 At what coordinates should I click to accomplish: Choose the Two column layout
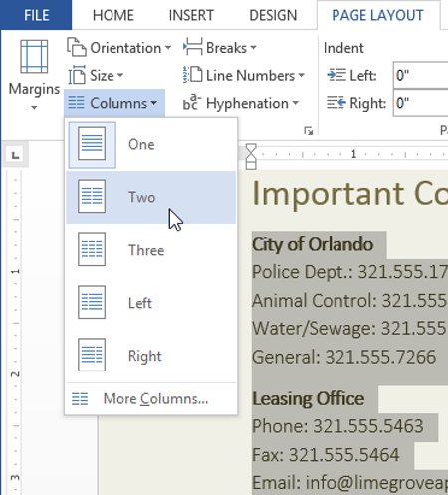coord(151,197)
